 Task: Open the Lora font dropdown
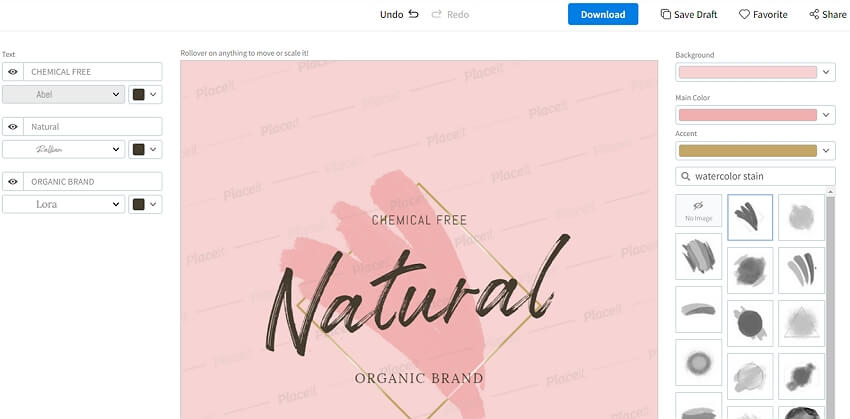click(x=63, y=204)
